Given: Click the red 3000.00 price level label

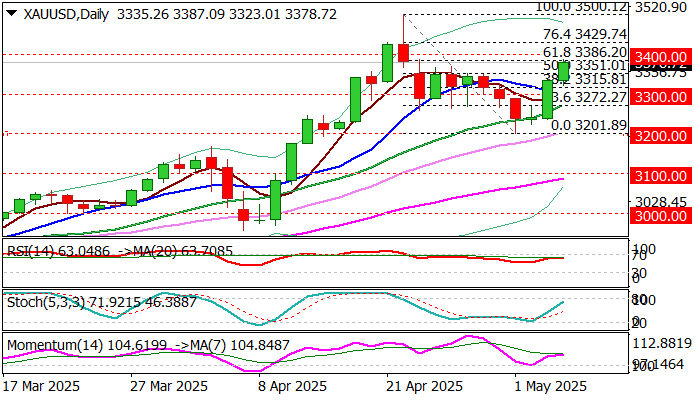Looking at the screenshot, I should [661, 216].
